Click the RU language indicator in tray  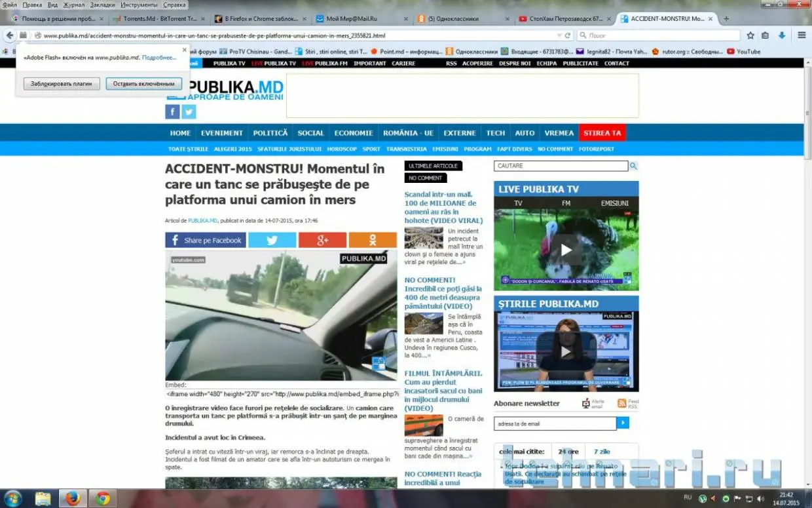click(x=688, y=498)
